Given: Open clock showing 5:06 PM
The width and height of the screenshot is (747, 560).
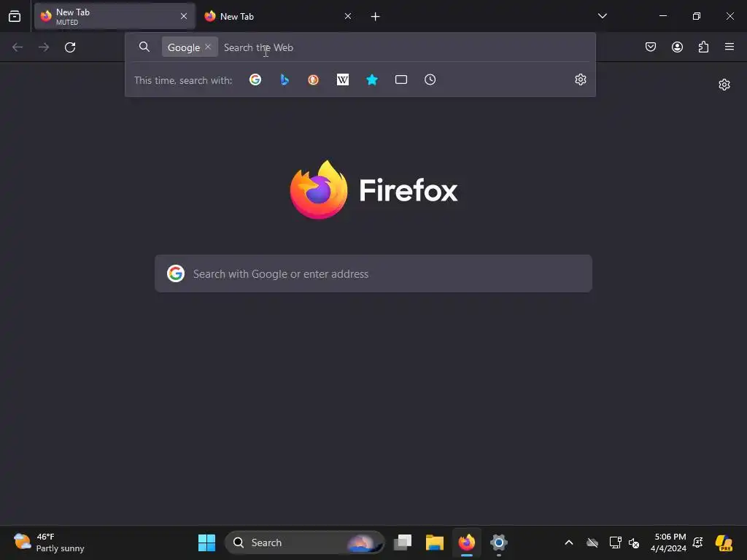Looking at the screenshot, I should (x=668, y=542).
